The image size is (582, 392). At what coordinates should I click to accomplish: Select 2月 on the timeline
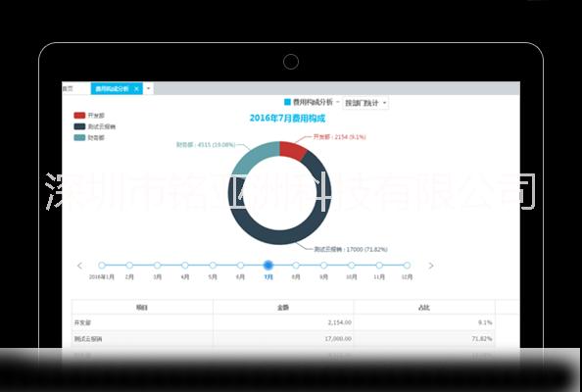tap(129, 265)
